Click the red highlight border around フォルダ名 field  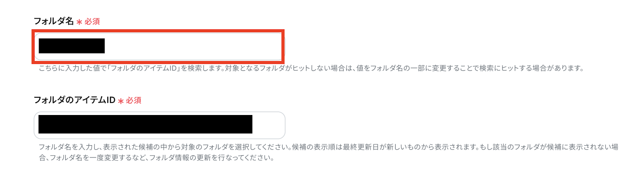[x=158, y=31]
